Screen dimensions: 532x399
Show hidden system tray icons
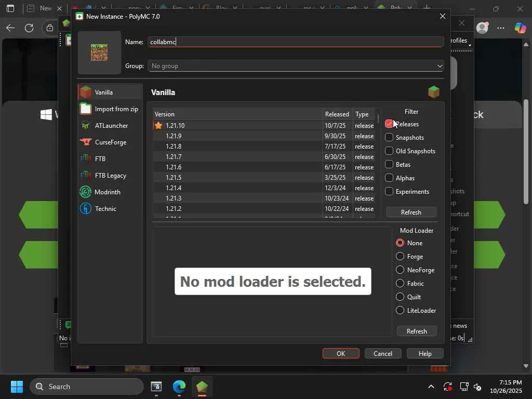pos(431,387)
